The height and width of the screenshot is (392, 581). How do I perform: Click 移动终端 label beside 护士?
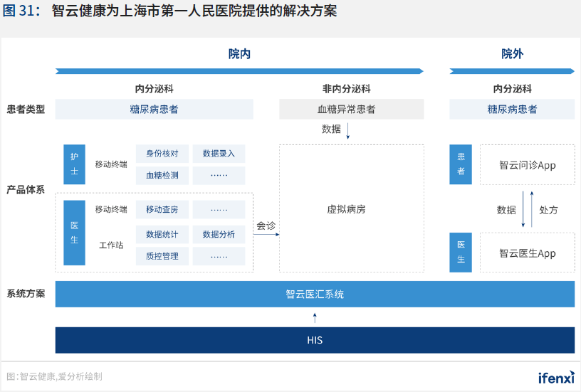coord(111,164)
